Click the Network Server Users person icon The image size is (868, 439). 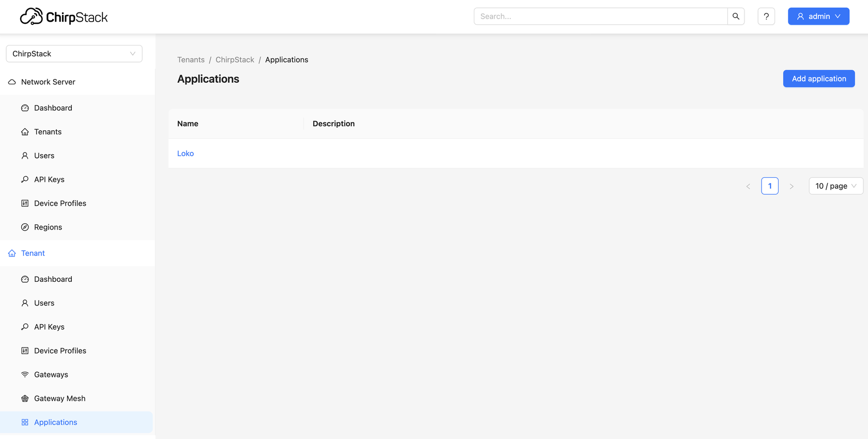(x=25, y=156)
